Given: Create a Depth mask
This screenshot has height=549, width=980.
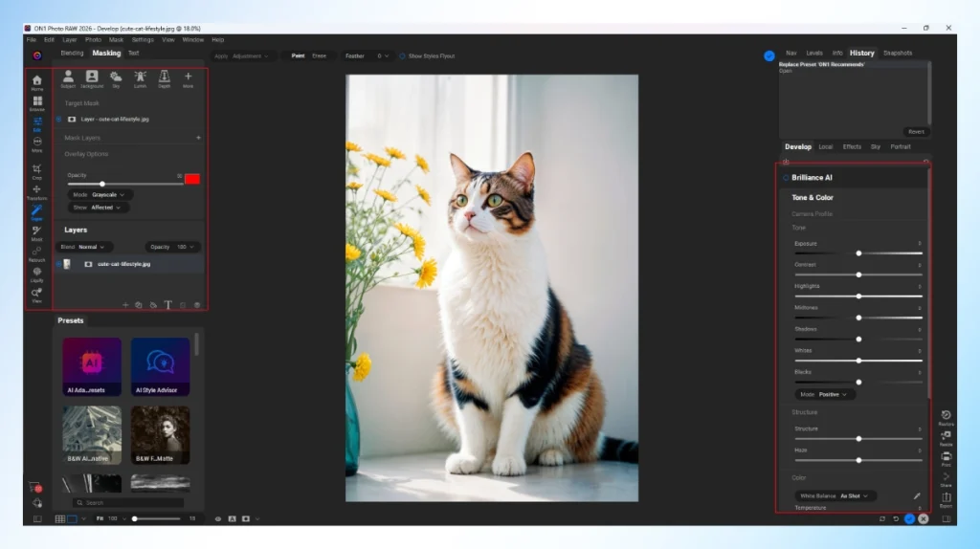Looking at the screenshot, I should point(164,78).
